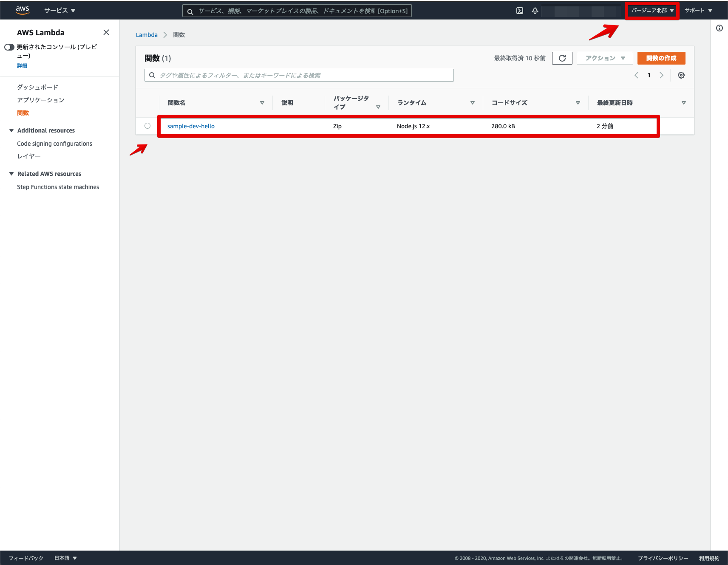Click the AWS logo home icon

coord(23,10)
